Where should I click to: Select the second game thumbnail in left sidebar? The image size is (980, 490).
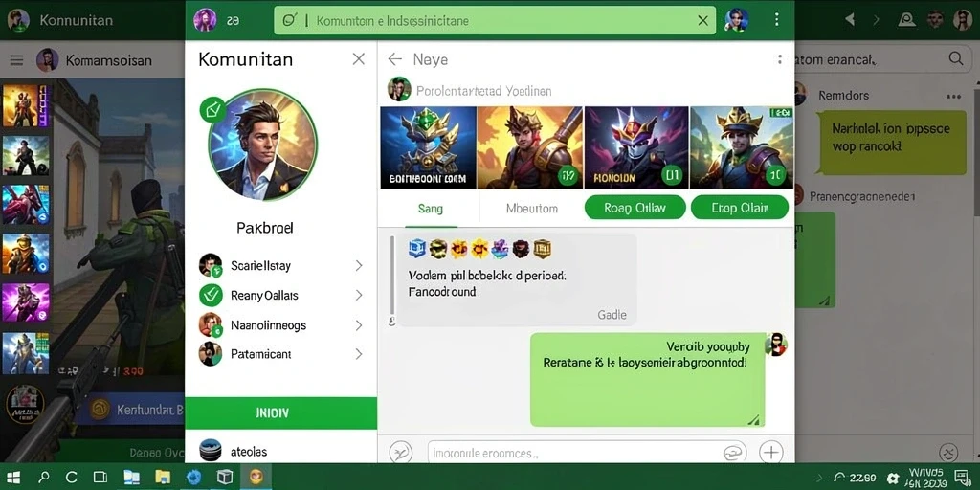(x=26, y=156)
